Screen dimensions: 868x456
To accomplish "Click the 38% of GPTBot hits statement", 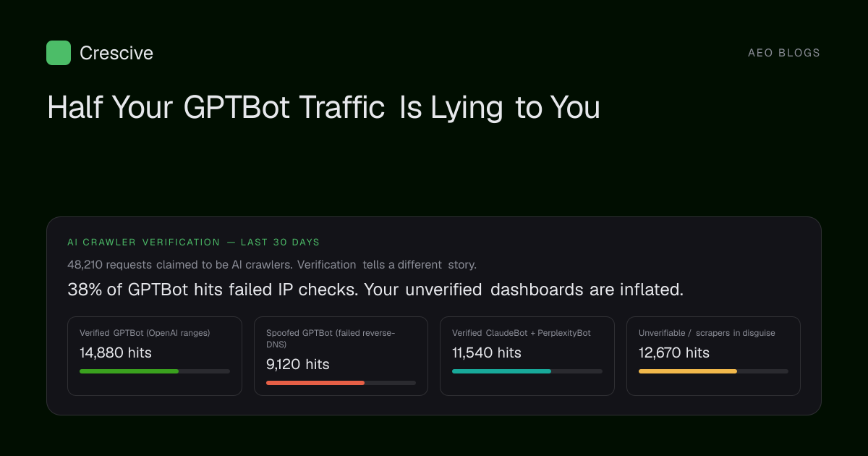I will point(375,290).
